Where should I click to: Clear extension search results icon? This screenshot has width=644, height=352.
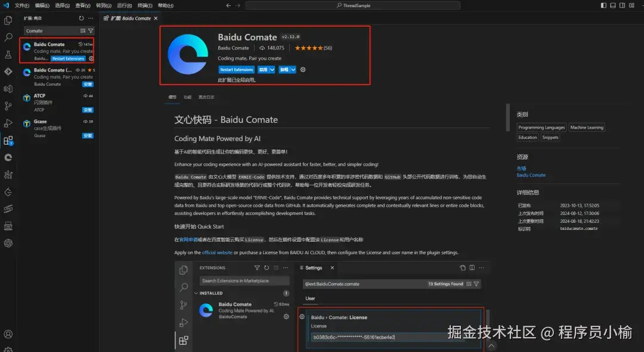click(82, 31)
